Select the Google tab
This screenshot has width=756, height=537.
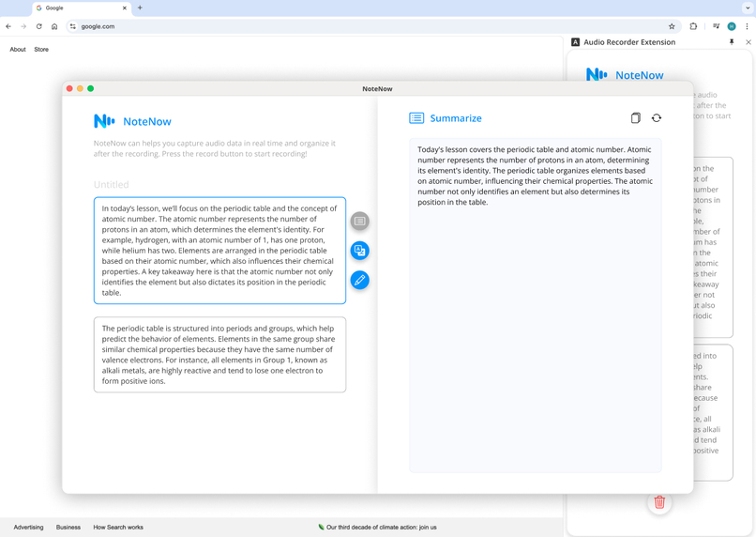82,8
